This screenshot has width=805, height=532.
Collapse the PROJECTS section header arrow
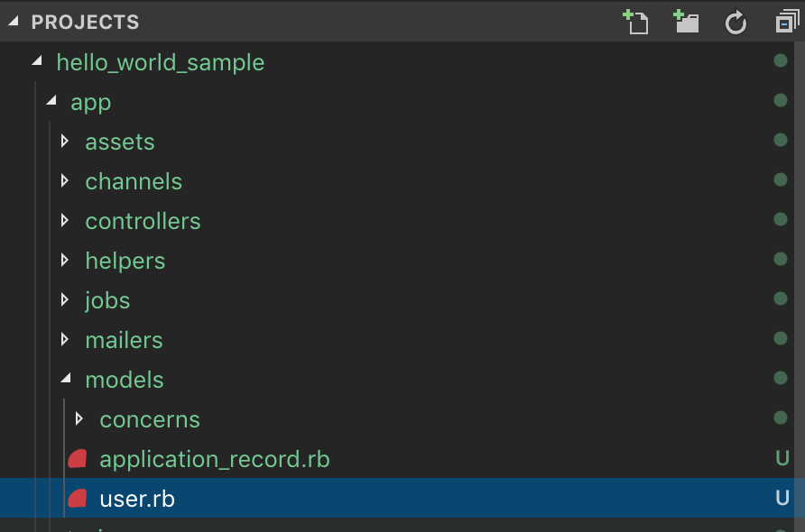(14, 22)
